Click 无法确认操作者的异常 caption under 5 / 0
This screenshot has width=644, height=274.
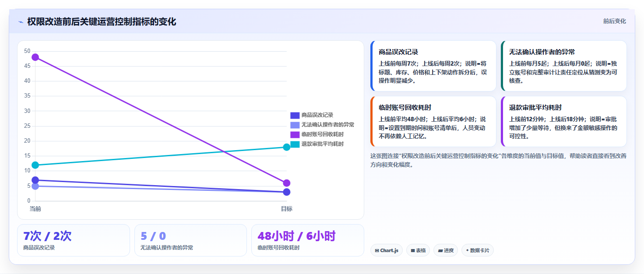[x=167, y=248]
